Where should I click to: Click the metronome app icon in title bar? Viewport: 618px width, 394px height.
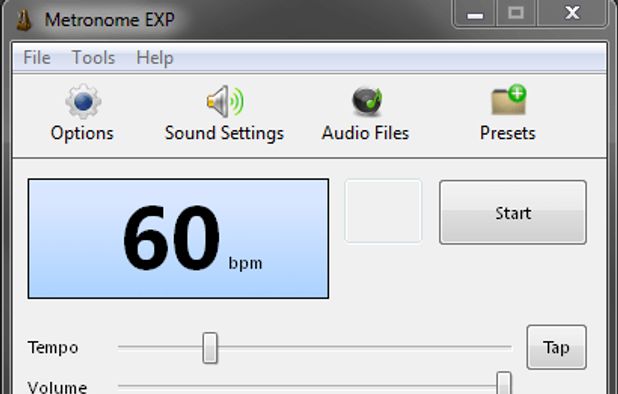coord(24,20)
